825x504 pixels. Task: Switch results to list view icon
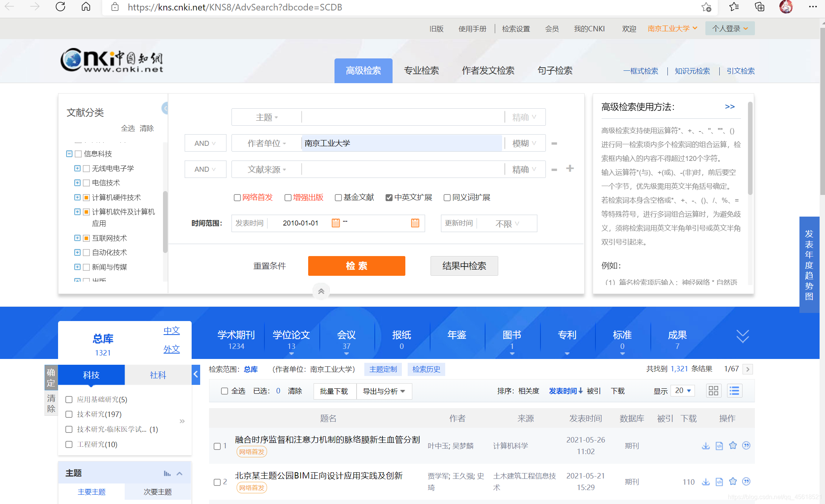[734, 391]
